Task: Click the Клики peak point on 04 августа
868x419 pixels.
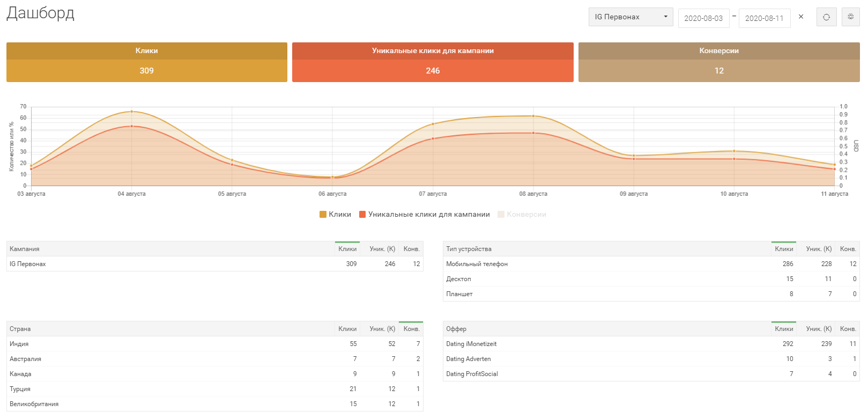Action: coord(132,112)
